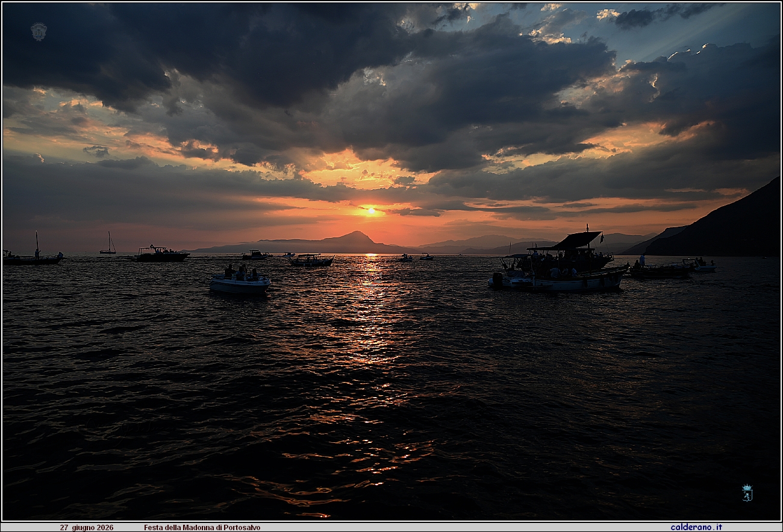
Task: Click the date '27 giugno 2026'
Action: coord(86,527)
